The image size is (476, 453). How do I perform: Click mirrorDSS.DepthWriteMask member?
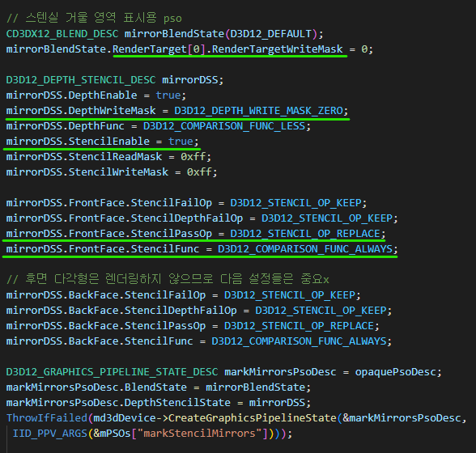point(81,111)
